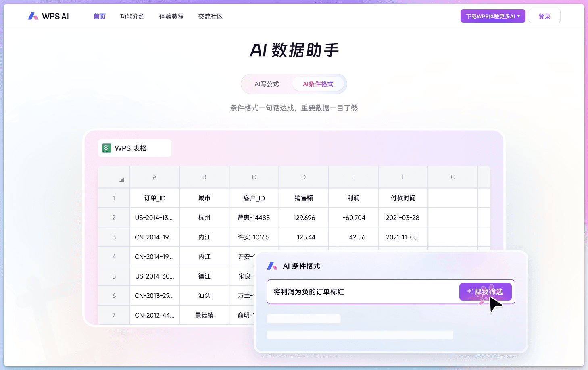
Task: Select column F header
Action: [x=403, y=177]
